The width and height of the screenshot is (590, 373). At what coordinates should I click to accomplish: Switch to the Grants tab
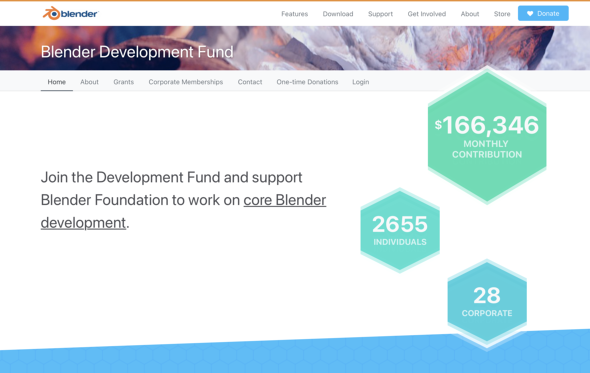[x=123, y=82]
